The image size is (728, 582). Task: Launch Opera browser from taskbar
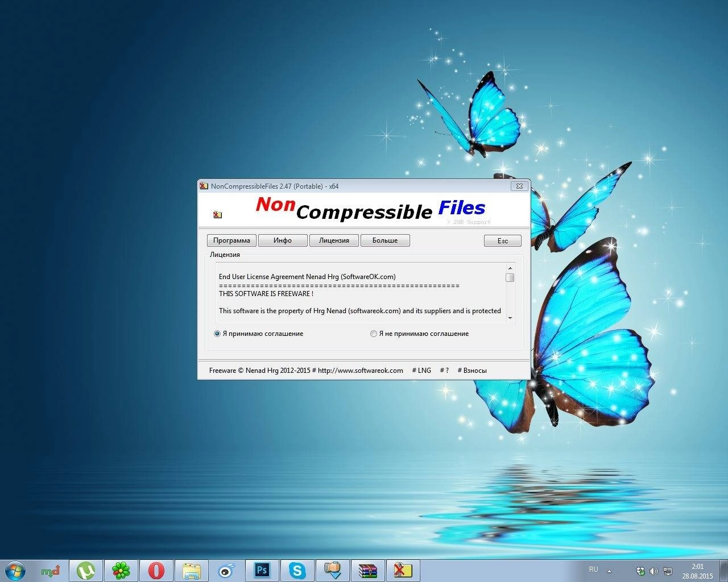(x=156, y=570)
